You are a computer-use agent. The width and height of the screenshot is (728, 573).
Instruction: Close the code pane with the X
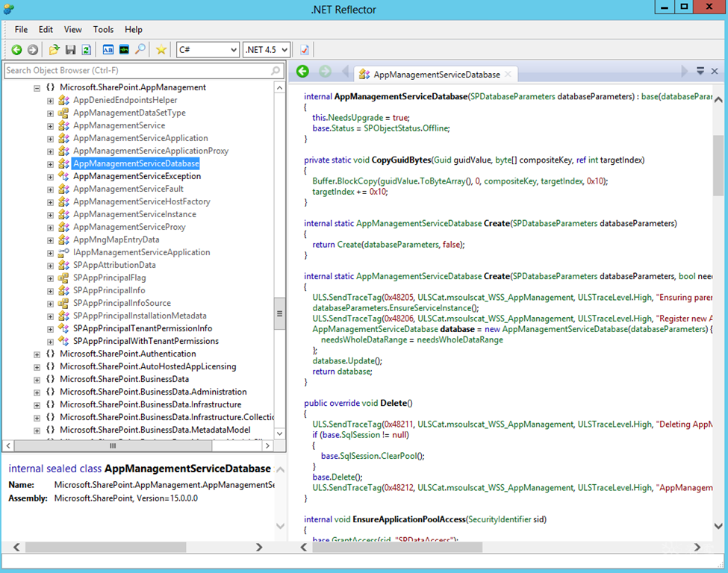(715, 71)
